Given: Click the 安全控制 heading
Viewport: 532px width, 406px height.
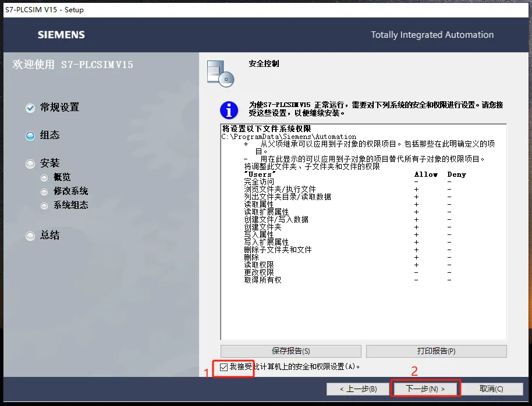Looking at the screenshot, I should tap(264, 63).
